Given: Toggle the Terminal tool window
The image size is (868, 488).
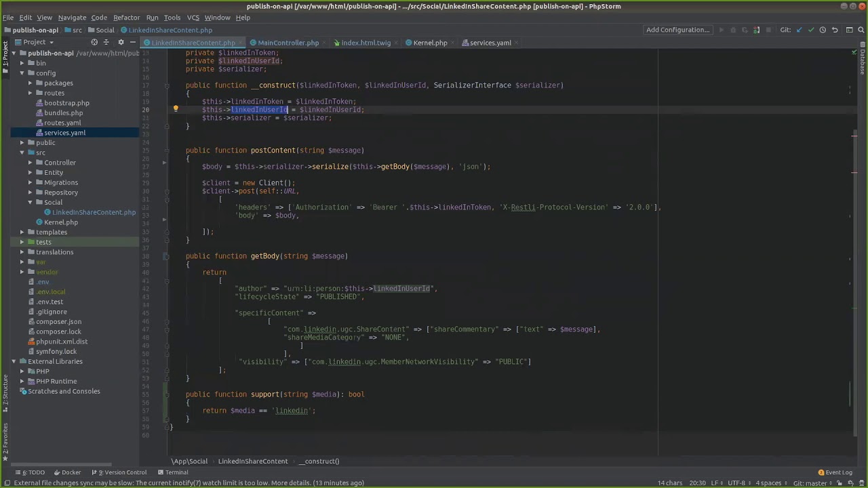Looking at the screenshot, I should (173, 472).
